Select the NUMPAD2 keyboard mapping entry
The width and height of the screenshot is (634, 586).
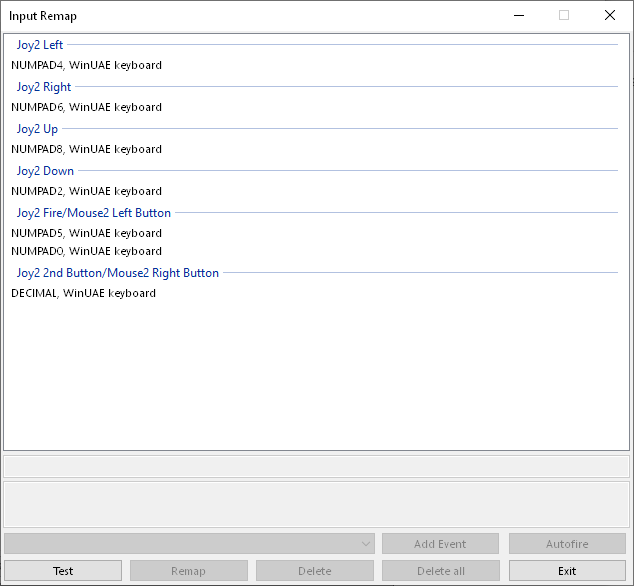[86, 191]
